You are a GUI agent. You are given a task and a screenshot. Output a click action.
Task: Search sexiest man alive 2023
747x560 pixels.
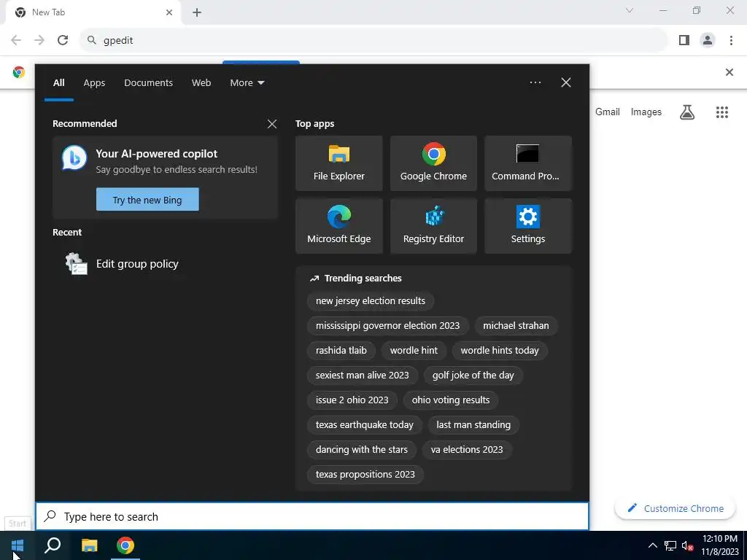click(362, 376)
